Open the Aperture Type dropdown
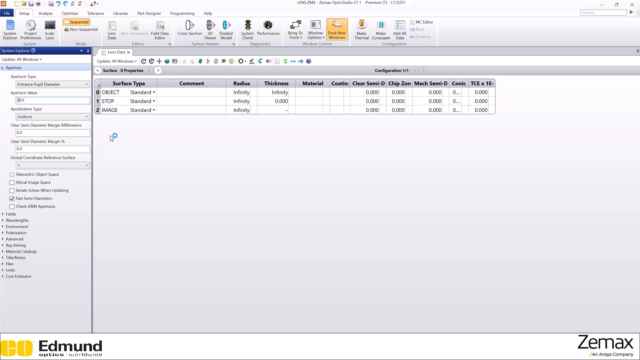640x360 pixels. pos(52,84)
